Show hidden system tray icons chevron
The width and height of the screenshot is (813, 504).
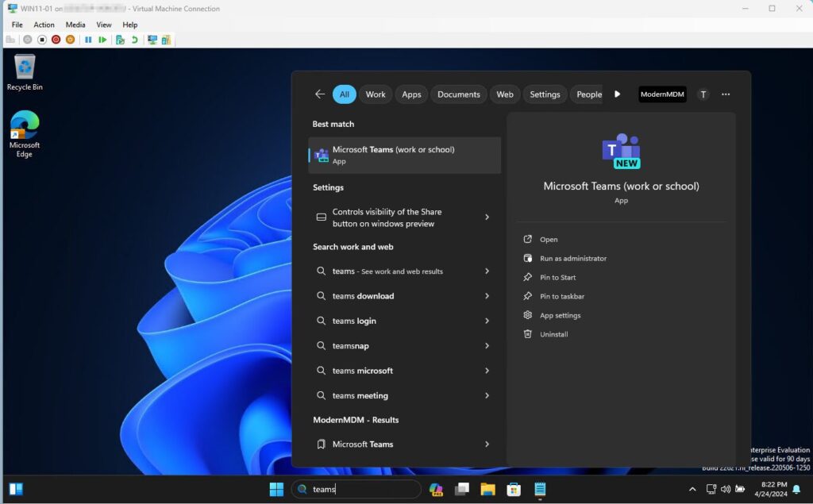click(x=692, y=489)
